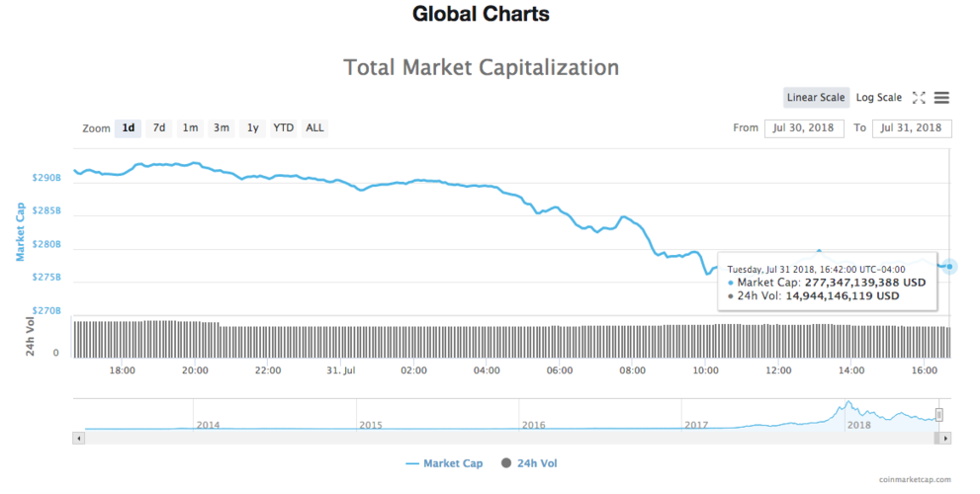This screenshot has height=494, width=980.
Task: Choose the 1y zoom range
Action: 253,127
